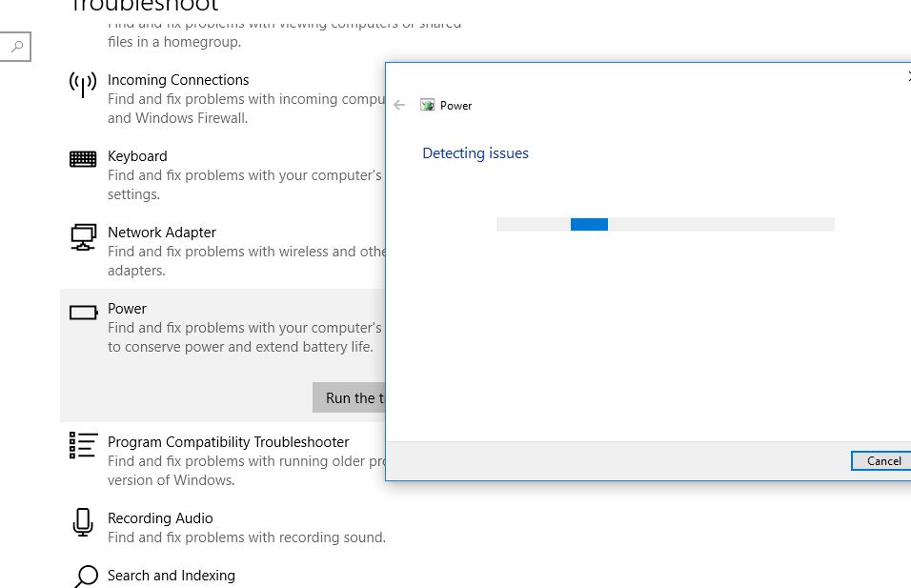Select the Network Adapter monitor icon
This screenshot has height=588, width=911.
point(83,236)
